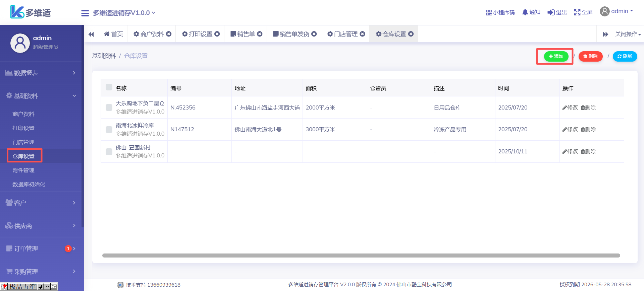Enter fullscreen with the 全屏 icon

tap(577, 12)
